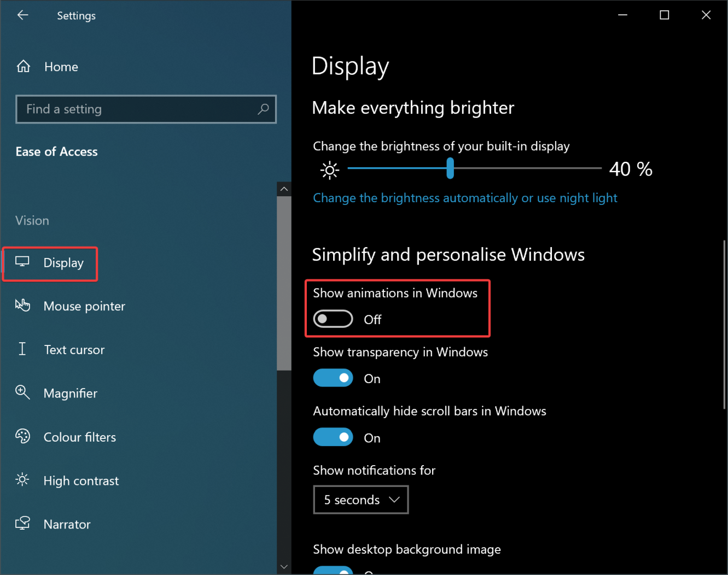Image resolution: width=728 pixels, height=575 pixels.
Task: Turn on Show animations in Windows
Action: (x=333, y=319)
